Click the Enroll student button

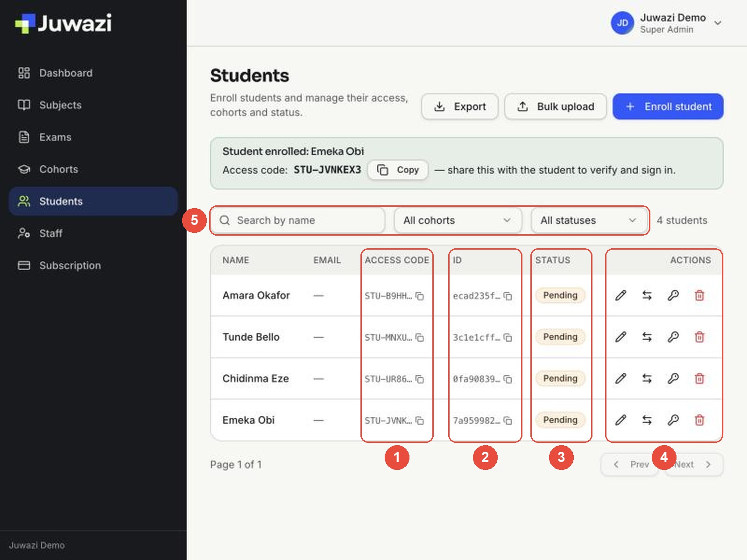tap(668, 106)
